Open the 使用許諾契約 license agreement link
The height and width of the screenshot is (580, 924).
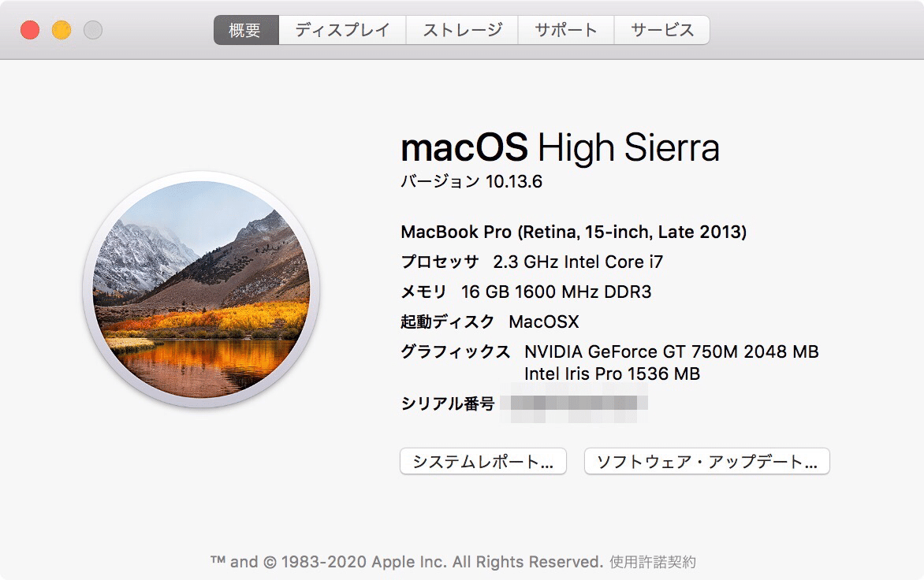click(652, 561)
